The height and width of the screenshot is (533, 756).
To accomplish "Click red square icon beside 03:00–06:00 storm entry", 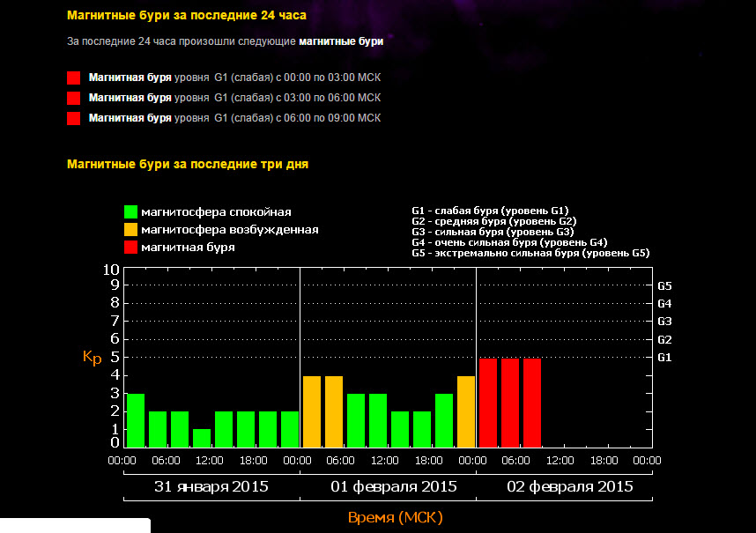I will pos(74,98).
